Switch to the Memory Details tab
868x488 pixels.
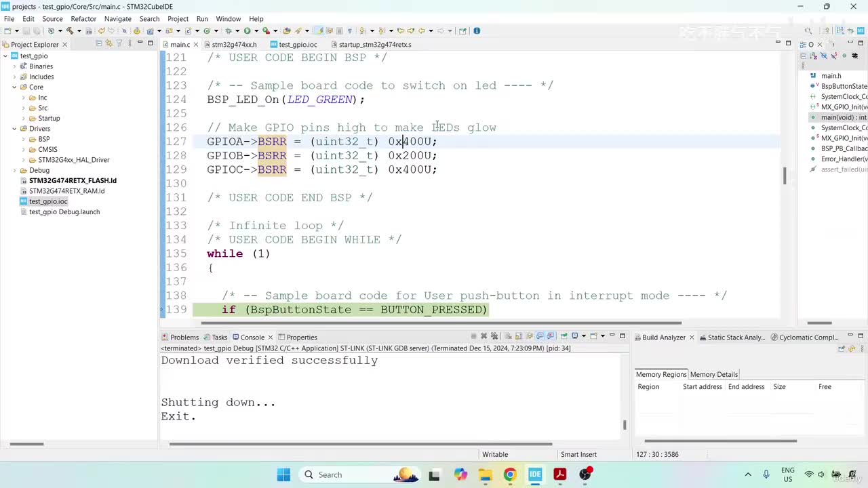click(x=713, y=374)
